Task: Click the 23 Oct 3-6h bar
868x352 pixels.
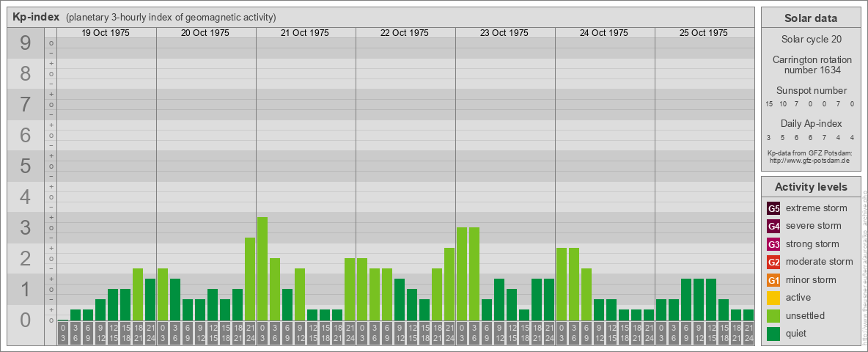Action: pyautogui.click(x=474, y=274)
